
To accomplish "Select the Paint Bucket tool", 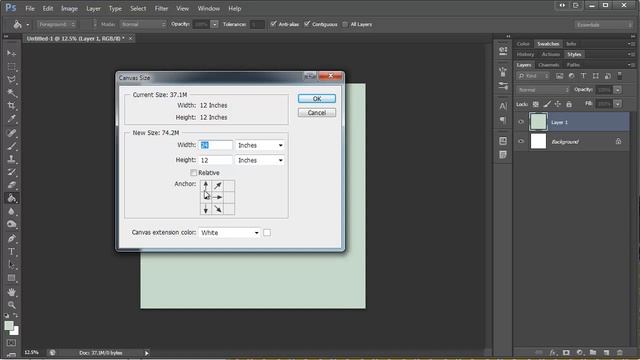I will click(x=11, y=198).
